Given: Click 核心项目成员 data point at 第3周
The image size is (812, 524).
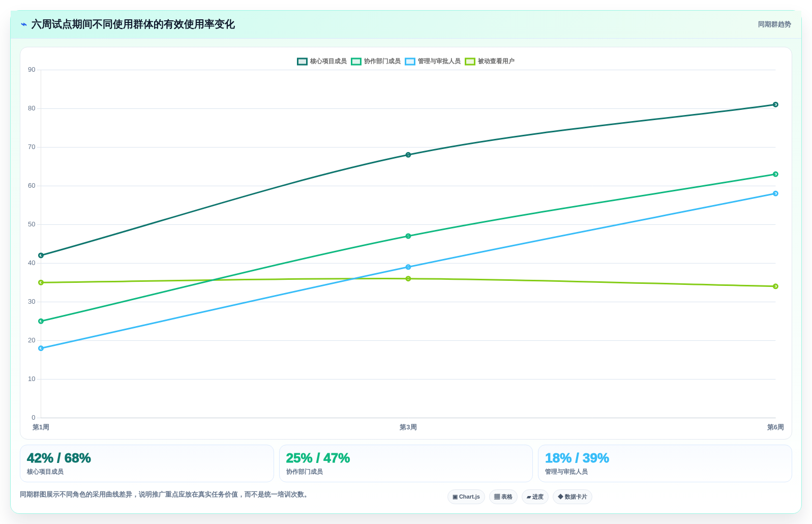Looking at the screenshot, I should (408, 155).
